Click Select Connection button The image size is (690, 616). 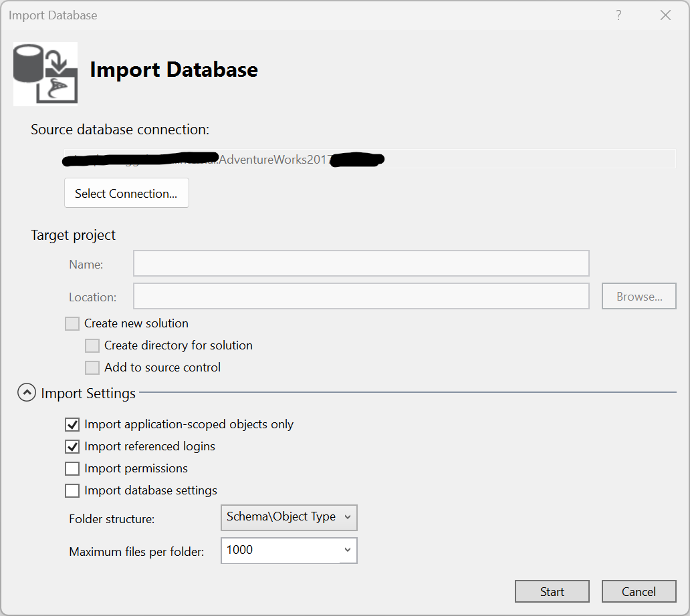pyautogui.click(x=126, y=192)
